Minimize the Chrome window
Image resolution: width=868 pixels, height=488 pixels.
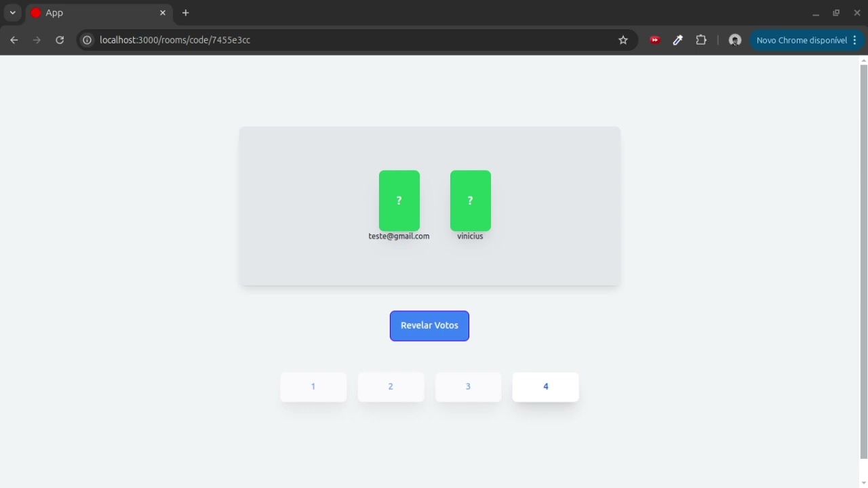[816, 13]
